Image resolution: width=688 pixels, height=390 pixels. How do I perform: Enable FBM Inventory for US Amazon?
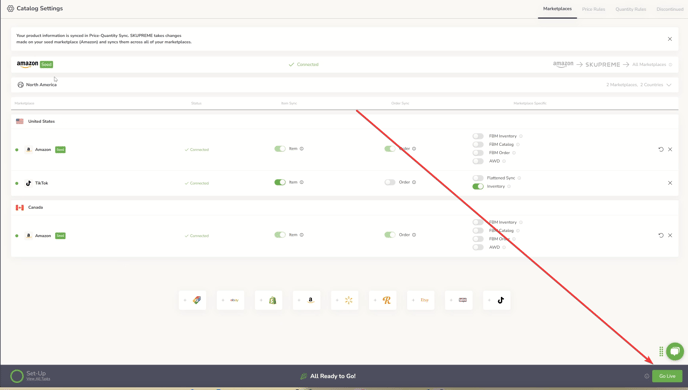(478, 136)
